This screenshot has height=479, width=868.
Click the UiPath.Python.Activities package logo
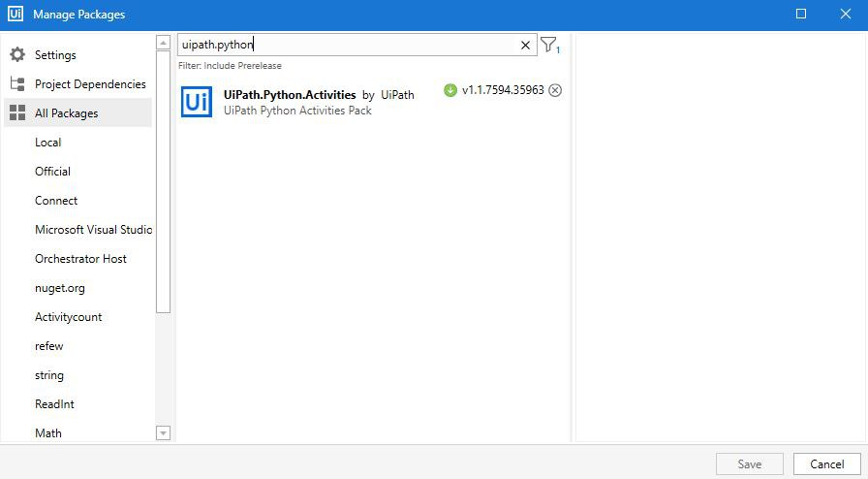197,102
